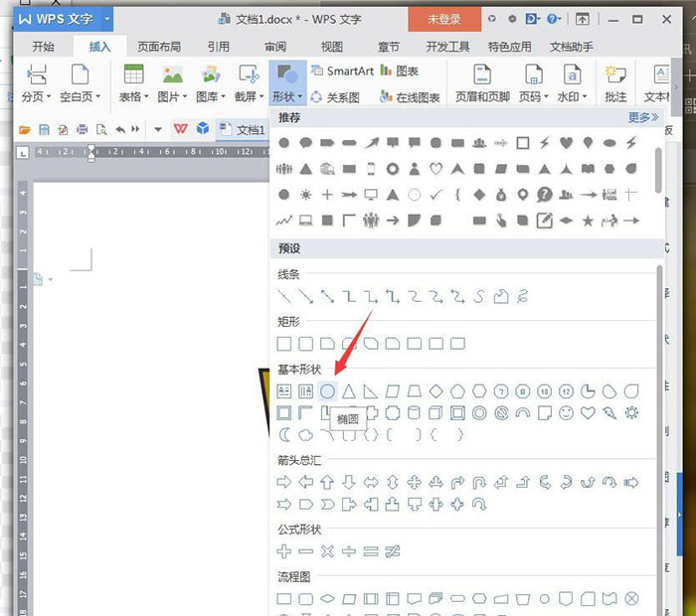696x616 pixels.
Task: Choose the division formula shape
Action: click(x=349, y=551)
